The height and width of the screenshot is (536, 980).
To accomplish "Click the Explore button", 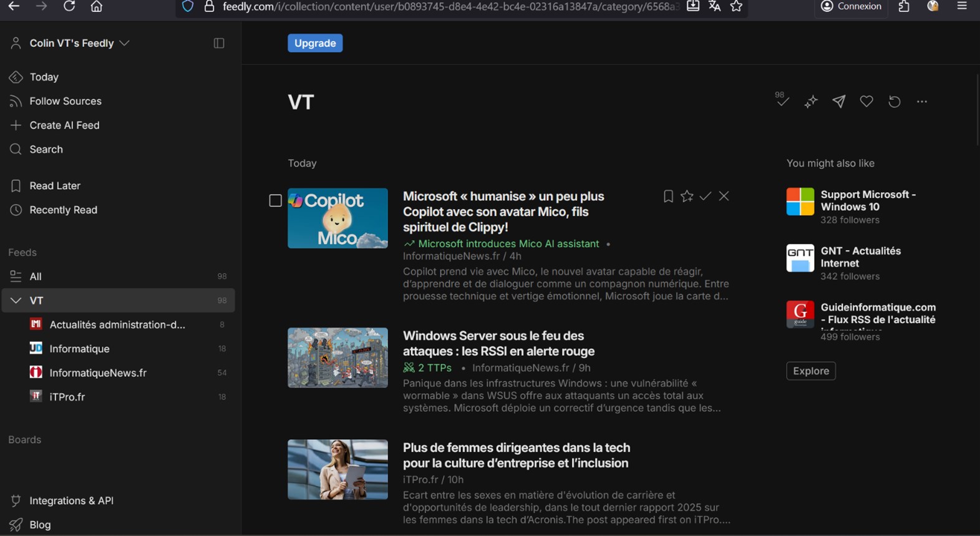I will click(811, 371).
